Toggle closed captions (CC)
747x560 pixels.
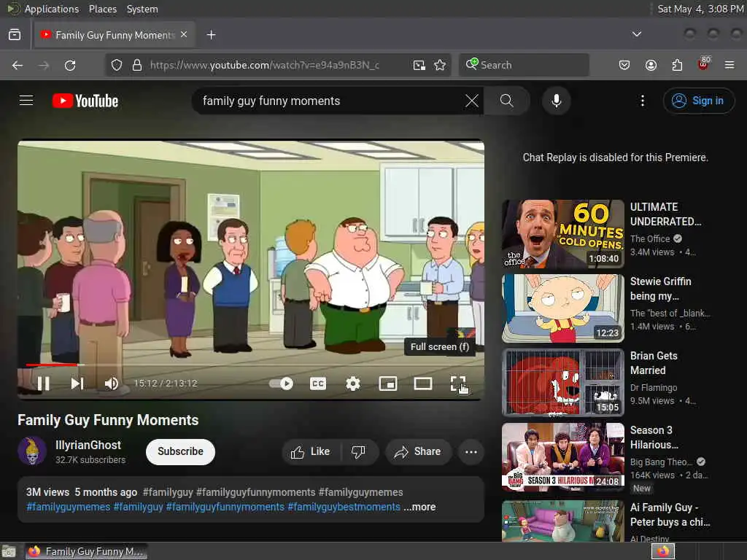(318, 384)
